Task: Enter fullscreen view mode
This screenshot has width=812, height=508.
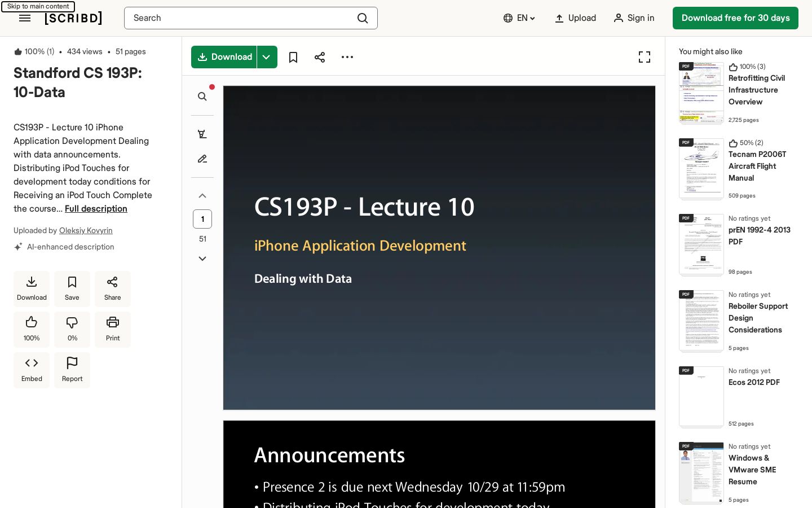Action: coord(645,57)
